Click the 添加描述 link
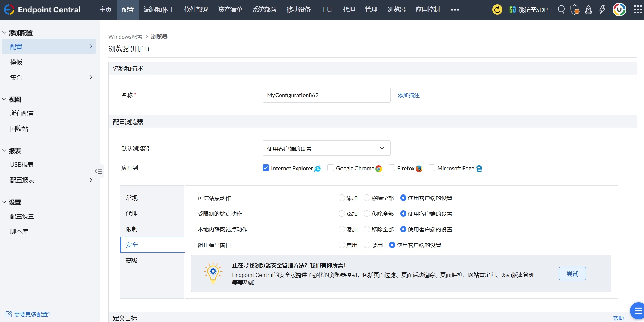The width and height of the screenshot is (644, 322). 408,95
